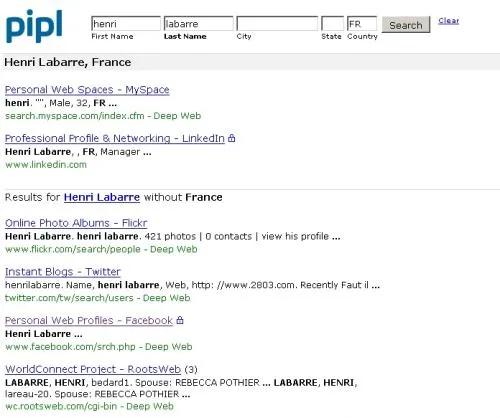Click the Henri Labarre link without France
500x418 pixels.
click(x=102, y=197)
